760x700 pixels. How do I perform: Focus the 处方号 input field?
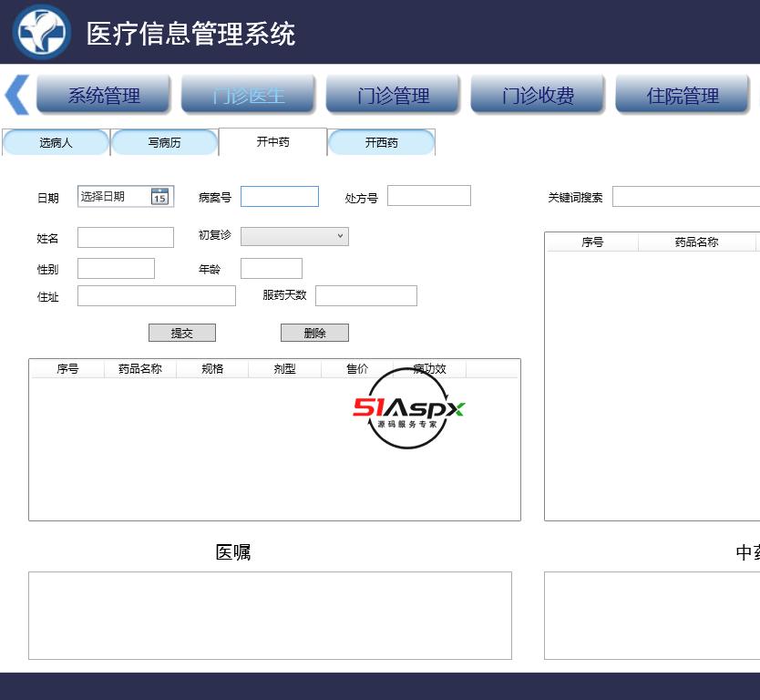point(429,195)
